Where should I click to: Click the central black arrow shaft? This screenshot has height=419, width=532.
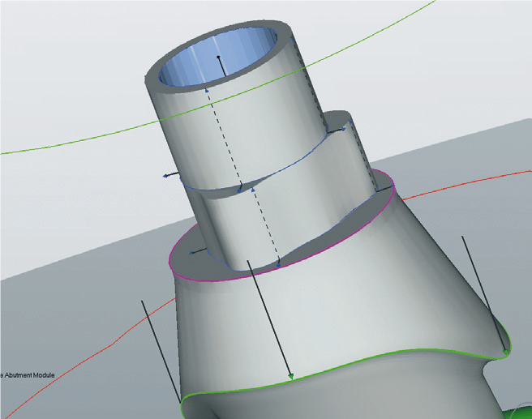pyautogui.click(x=268, y=316)
